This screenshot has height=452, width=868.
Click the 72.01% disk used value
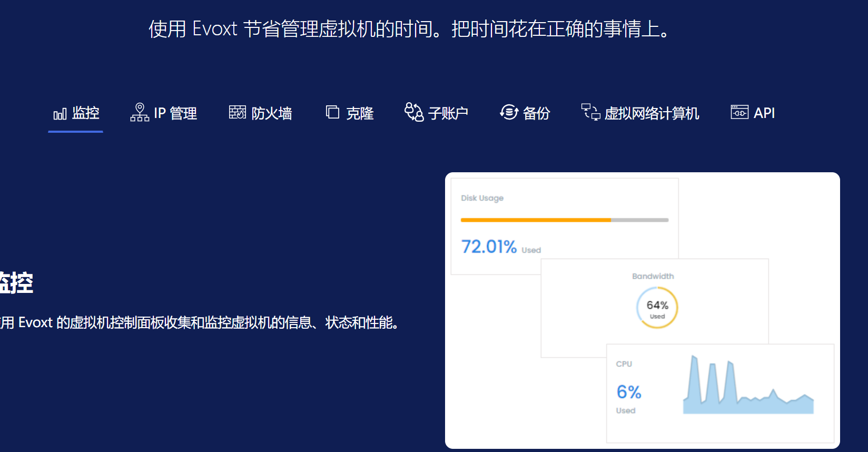(x=489, y=247)
